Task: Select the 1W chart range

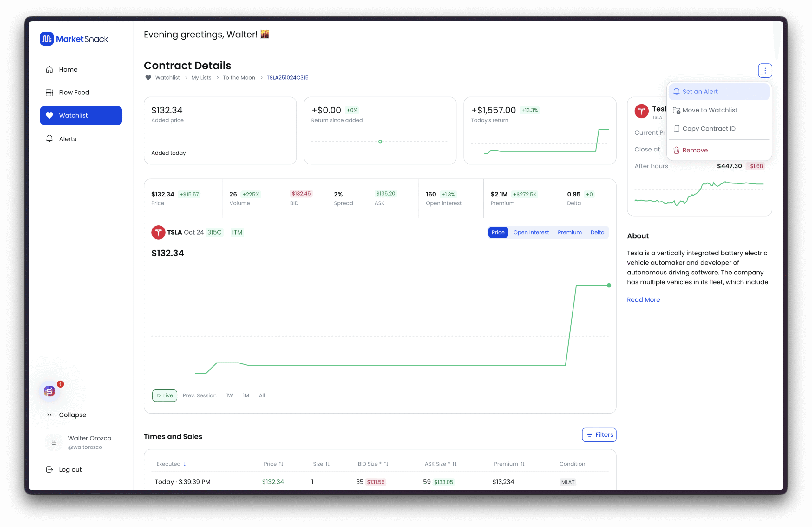Action: click(x=230, y=395)
